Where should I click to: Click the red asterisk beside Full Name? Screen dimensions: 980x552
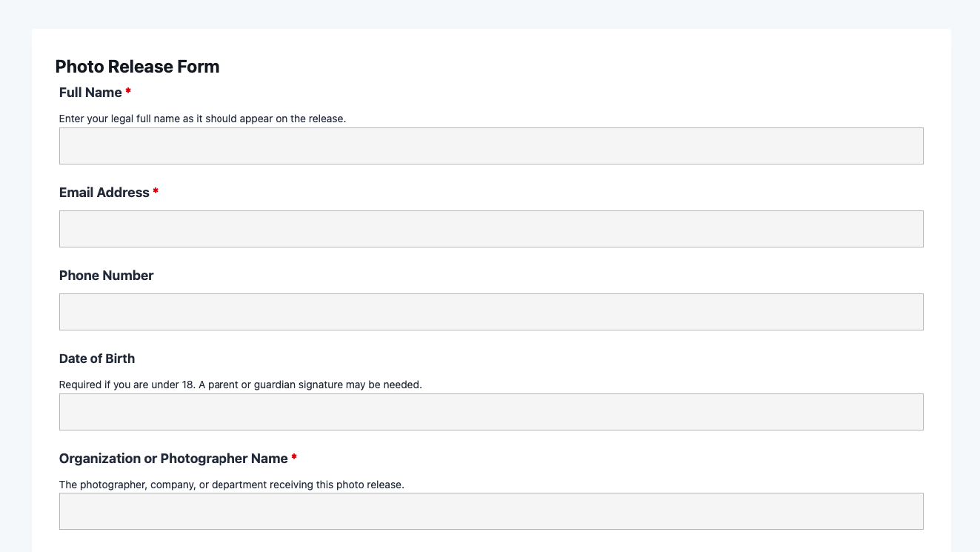(x=128, y=93)
